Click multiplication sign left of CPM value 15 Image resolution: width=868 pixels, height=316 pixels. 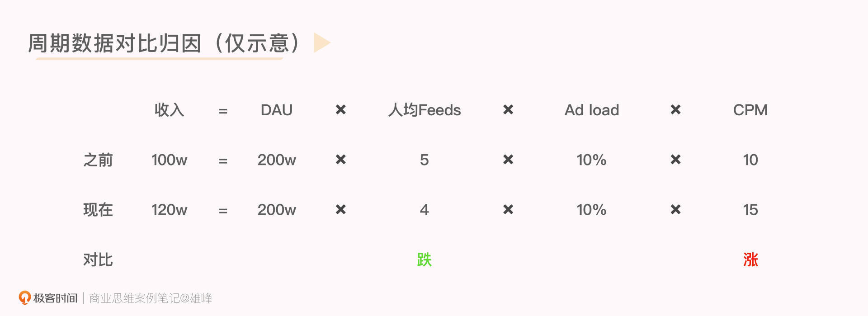point(675,210)
